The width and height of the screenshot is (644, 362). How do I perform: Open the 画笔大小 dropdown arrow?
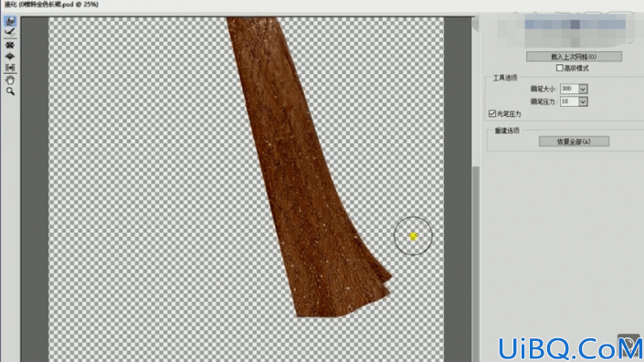(x=583, y=89)
